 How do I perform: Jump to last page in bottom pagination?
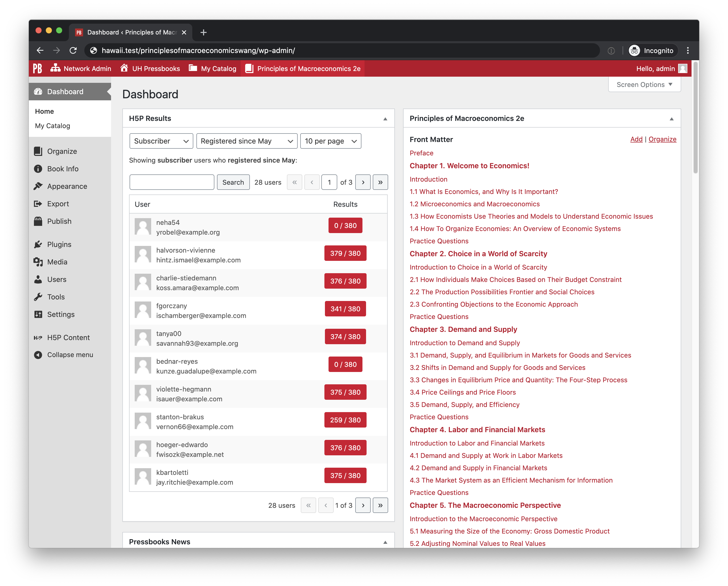[380, 505]
